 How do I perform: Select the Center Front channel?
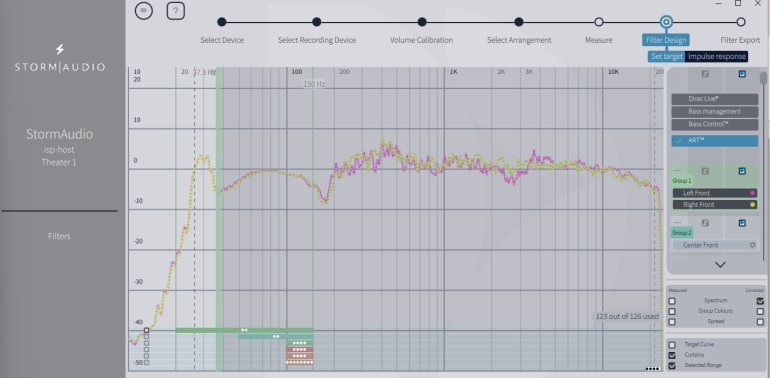[x=715, y=245]
